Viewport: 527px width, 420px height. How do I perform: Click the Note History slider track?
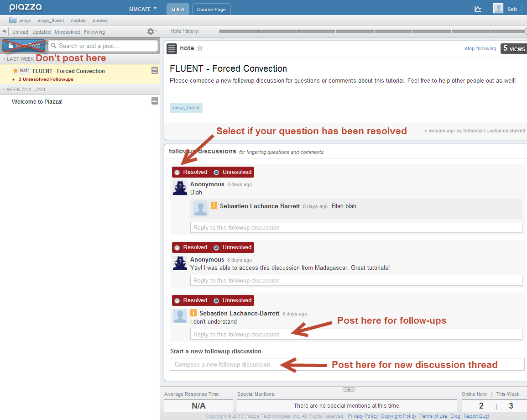[x=371, y=31]
